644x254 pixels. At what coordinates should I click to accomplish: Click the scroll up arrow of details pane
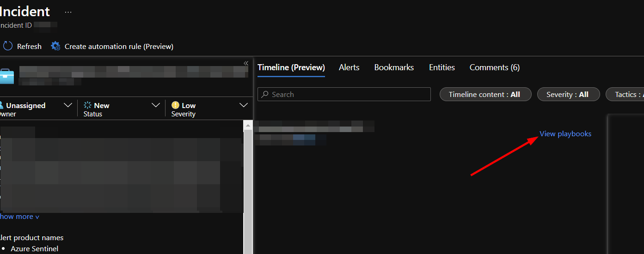tap(248, 126)
